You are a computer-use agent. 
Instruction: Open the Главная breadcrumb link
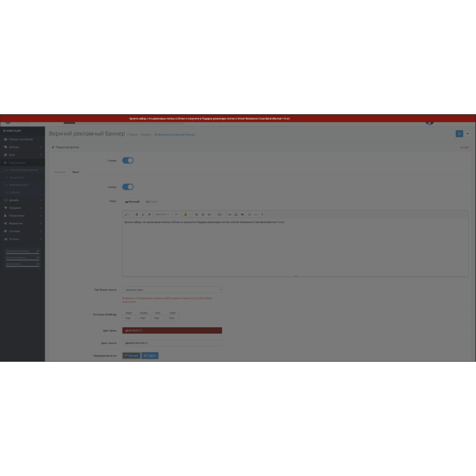132,134
